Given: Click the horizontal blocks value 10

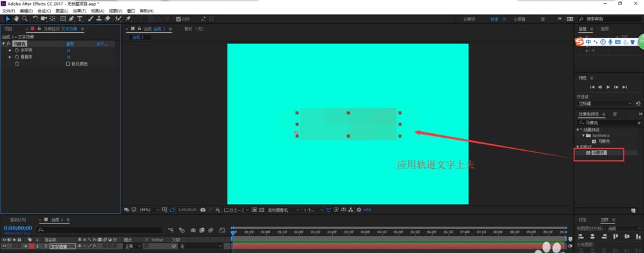Looking at the screenshot, I should tap(68, 50).
